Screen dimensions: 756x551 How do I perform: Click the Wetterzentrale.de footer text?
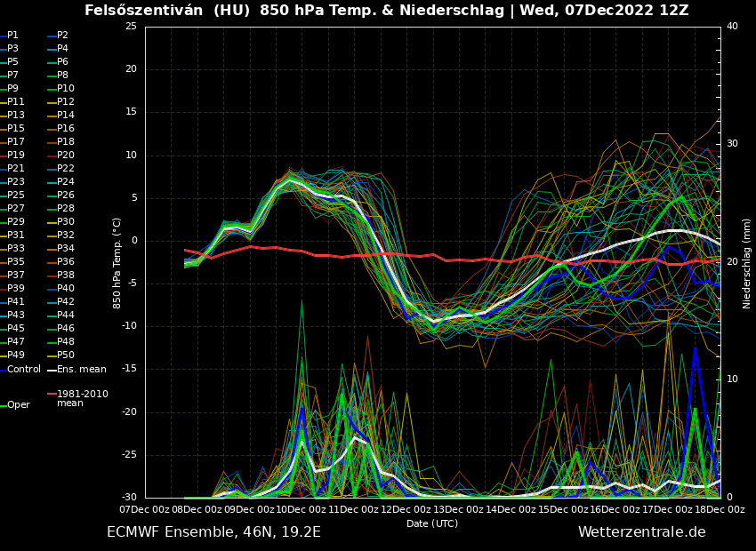pyautogui.click(x=641, y=532)
